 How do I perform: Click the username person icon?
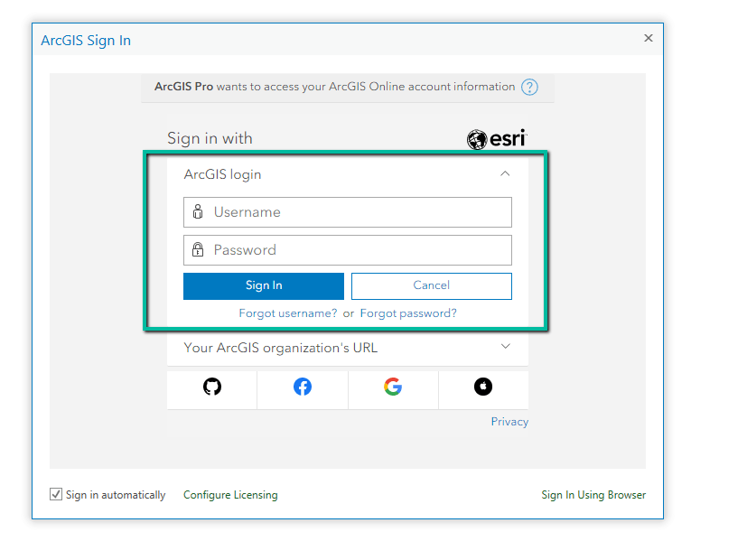coord(199,211)
